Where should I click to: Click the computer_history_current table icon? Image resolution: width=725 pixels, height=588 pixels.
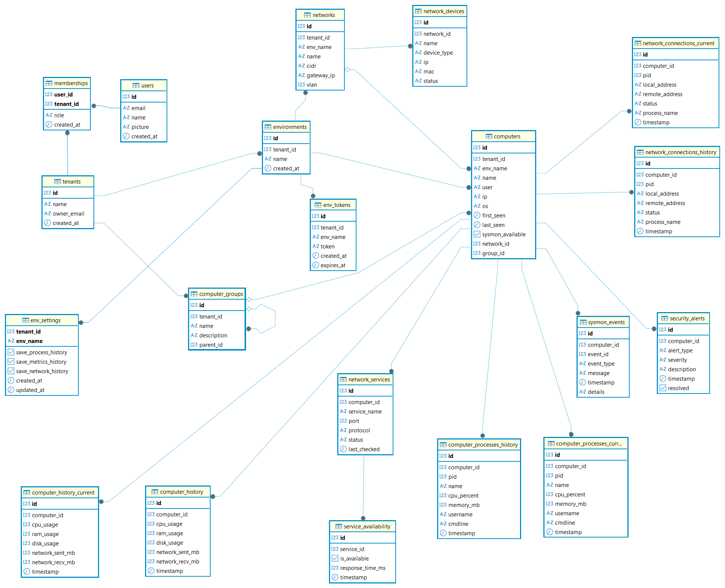click(27, 493)
